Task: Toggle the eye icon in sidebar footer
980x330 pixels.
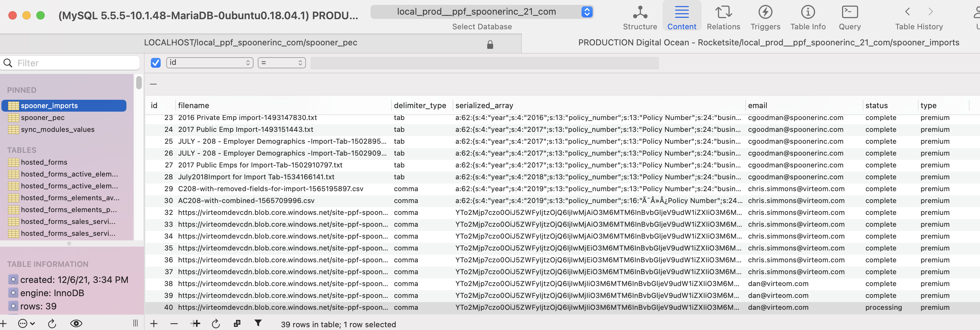Action: tap(76, 323)
